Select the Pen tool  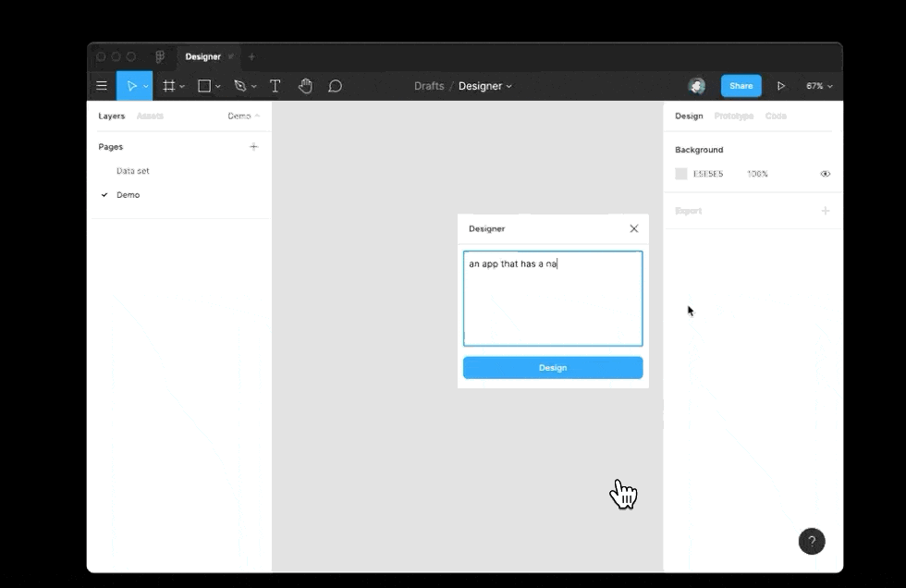(239, 86)
